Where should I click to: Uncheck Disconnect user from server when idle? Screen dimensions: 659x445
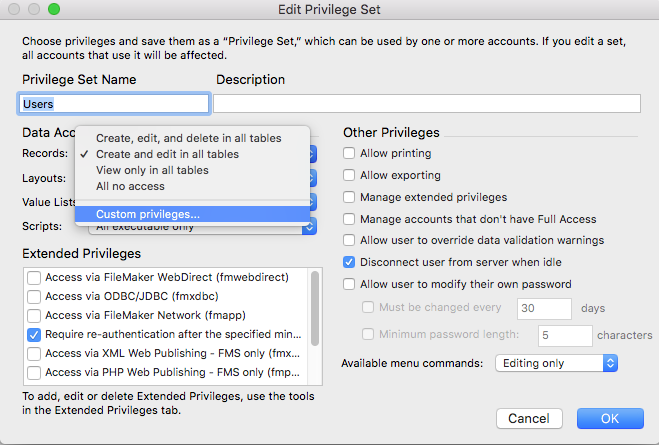(349, 263)
